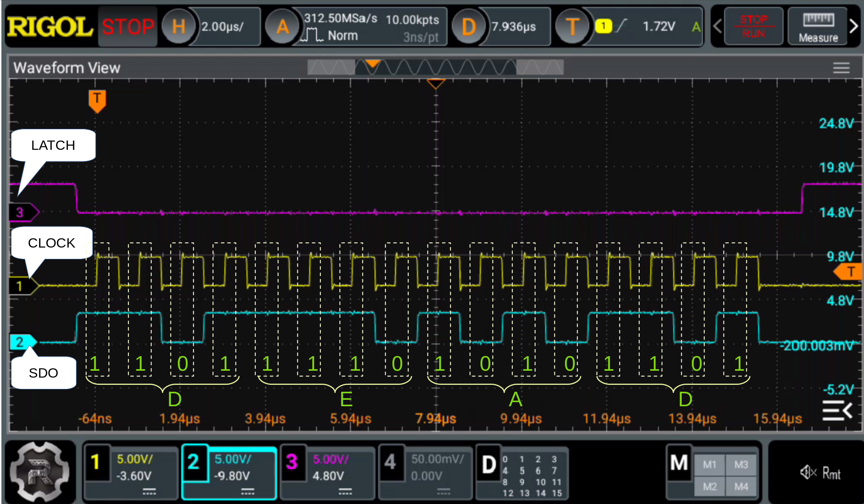The width and height of the screenshot is (864, 504).
Task: Click channel 4 50.00mV/ scale value
Action: 437,459
